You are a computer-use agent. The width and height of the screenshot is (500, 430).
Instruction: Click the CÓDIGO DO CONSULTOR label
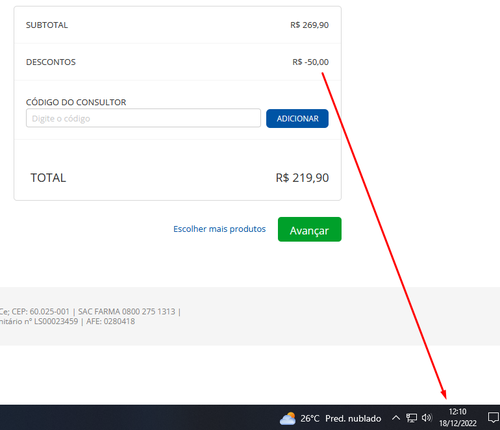[76, 102]
